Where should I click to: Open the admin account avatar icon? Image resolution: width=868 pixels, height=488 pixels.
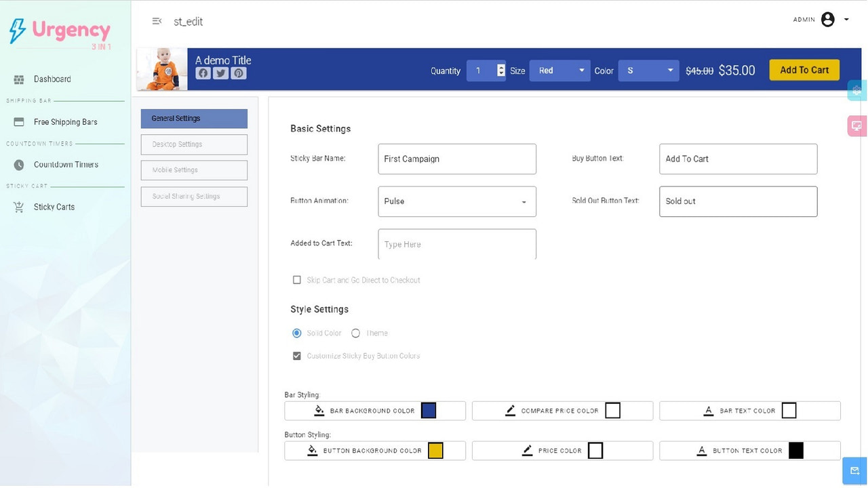[x=827, y=20]
